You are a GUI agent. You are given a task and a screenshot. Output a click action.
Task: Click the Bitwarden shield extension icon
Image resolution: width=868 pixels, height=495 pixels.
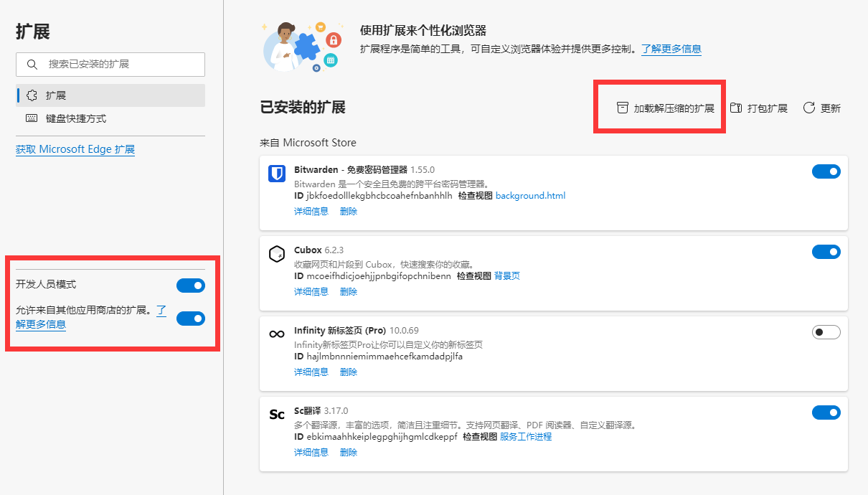pyautogui.click(x=277, y=174)
